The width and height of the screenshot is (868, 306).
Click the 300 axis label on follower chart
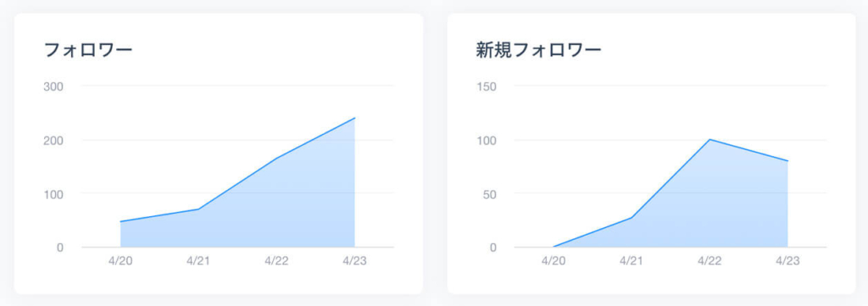pyautogui.click(x=54, y=86)
